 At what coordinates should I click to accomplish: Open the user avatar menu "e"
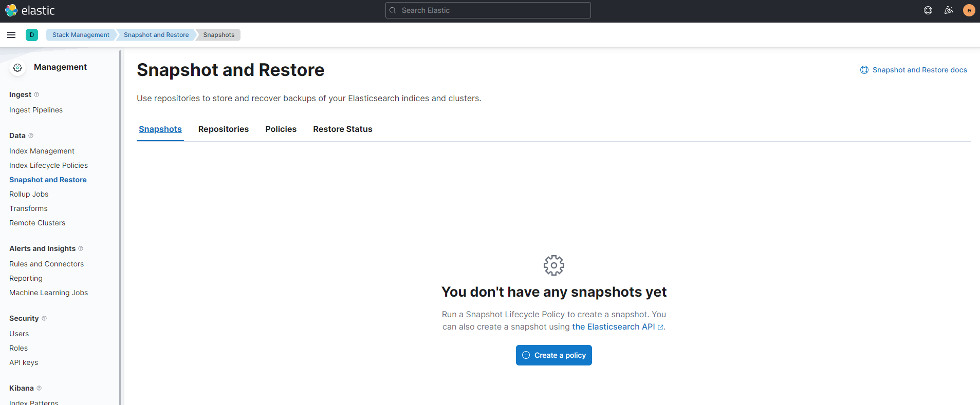[x=969, y=10]
